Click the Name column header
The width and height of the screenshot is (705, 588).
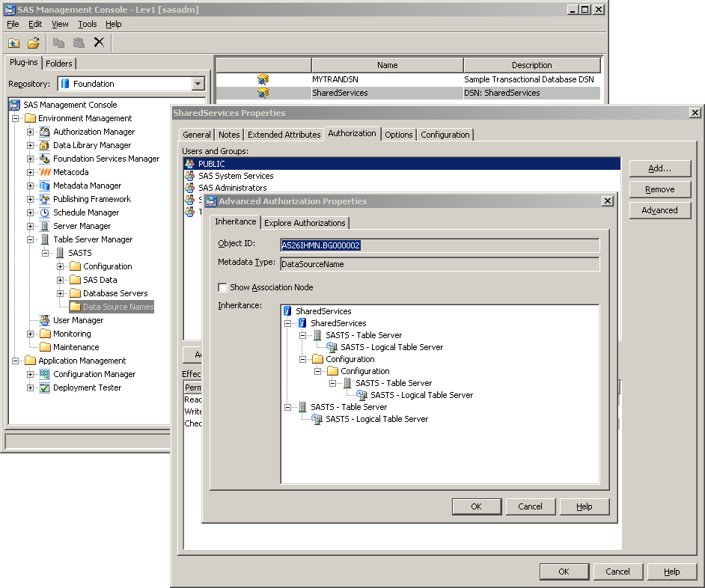[387, 65]
